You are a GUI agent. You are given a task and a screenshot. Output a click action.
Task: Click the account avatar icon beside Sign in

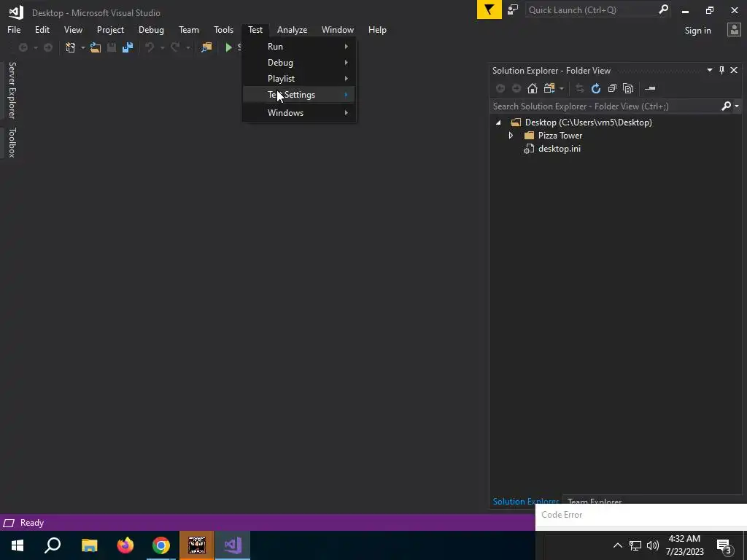[734, 30]
